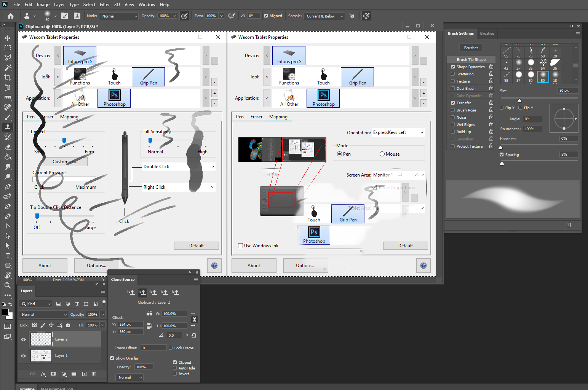The width and height of the screenshot is (588, 390).
Task: Select the Mouse mode radio button
Action: point(382,154)
